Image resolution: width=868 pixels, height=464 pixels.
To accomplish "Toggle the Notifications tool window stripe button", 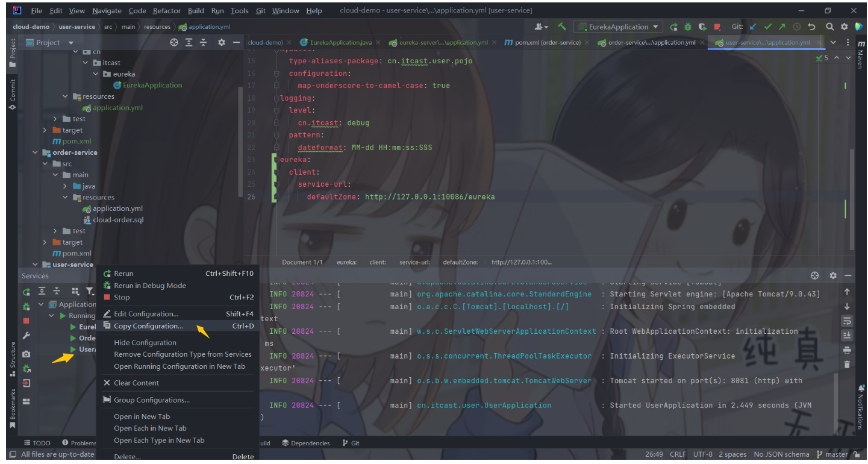I will click(861, 407).
